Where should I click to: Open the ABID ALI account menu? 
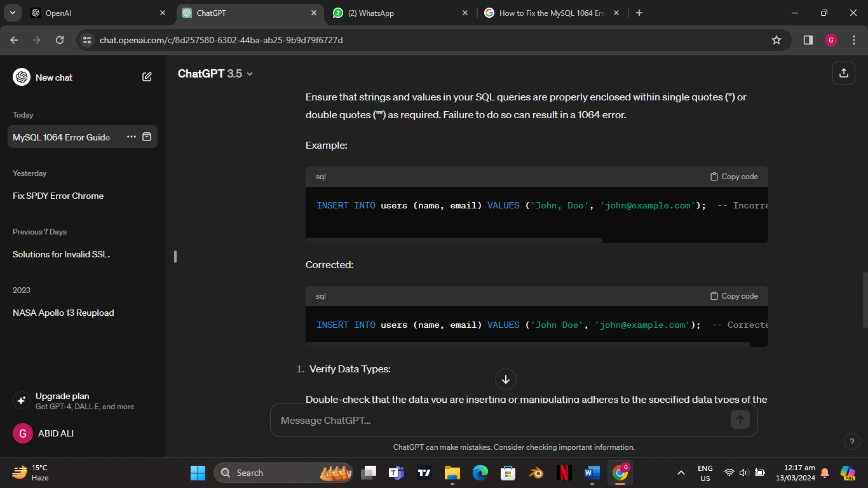coord(83,433)
